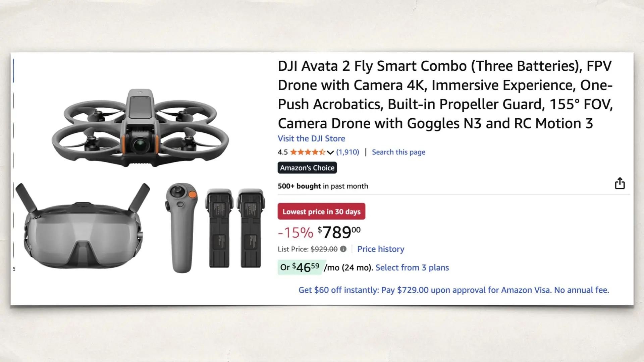
Task: Open the Visit the DJI Store link
Action: coord(311,138)
